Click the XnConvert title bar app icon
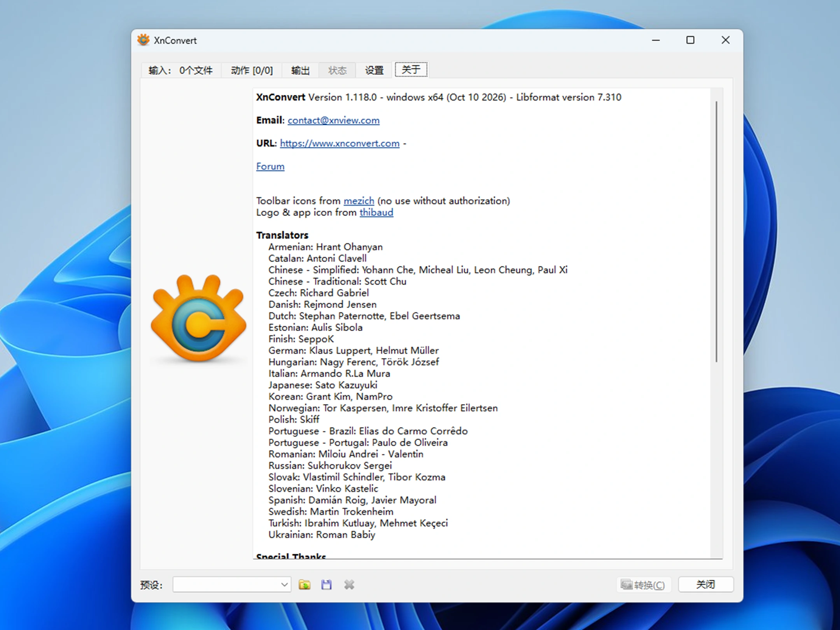 coord(143,40)
